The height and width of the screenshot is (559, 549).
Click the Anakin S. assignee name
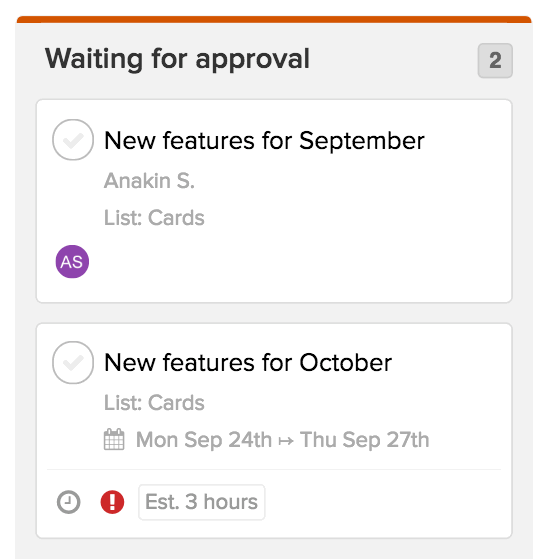point(149,181)
